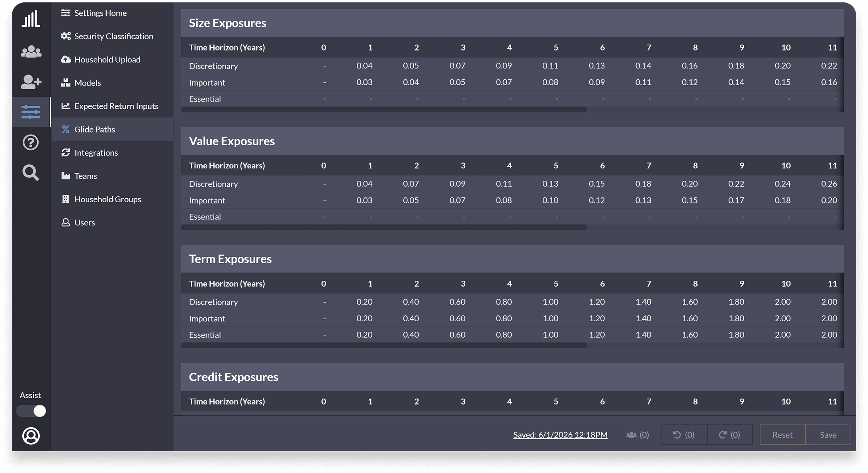Viewport: 868px width, 473px height.
Task: Click the Glide Paths percent icon
Action: (66, 129)
